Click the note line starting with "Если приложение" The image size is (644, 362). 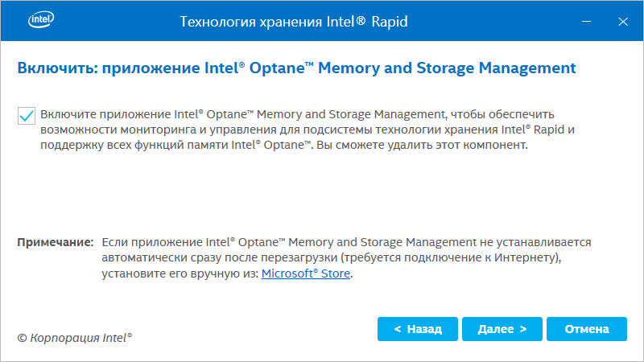[x=346, y=241]
